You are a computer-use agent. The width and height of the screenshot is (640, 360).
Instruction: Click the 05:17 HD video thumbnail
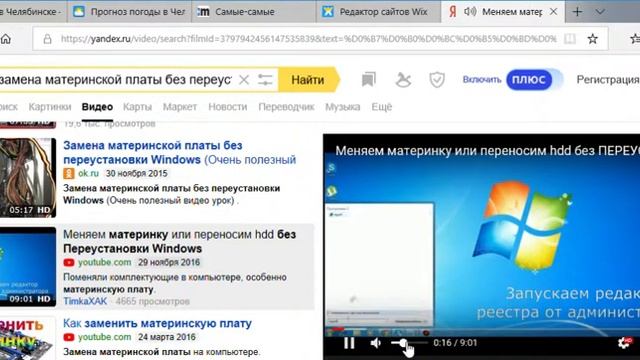click(28, 178)
